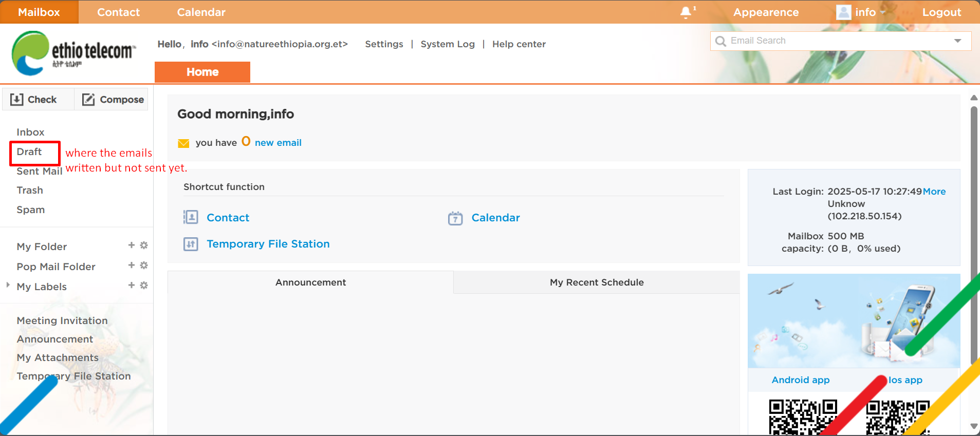Image resolution: width=980 pixels, height=436 pixels.
Task: Open the Draft folder
Action: click(x=29, y=152)
